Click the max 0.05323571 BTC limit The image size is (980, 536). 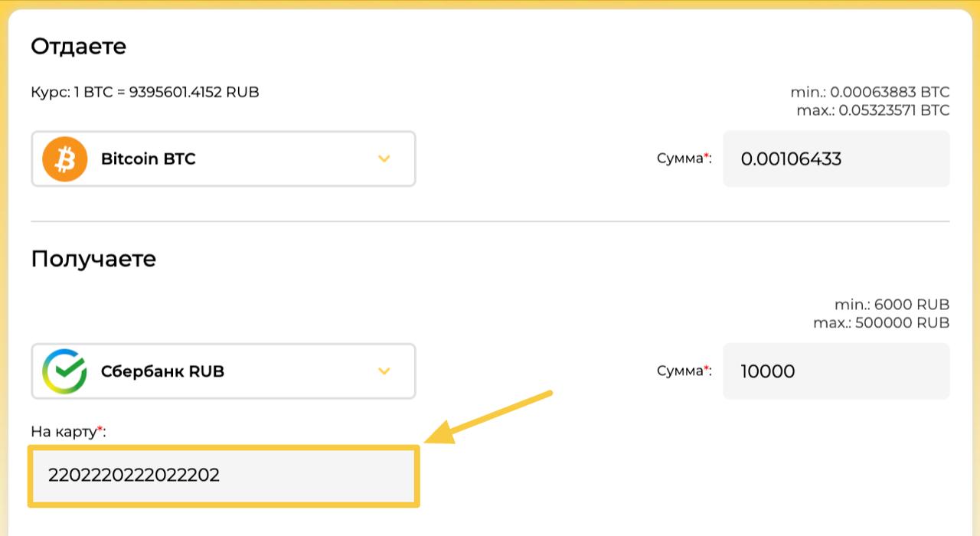pyautogui.click(x=872, y=110)
